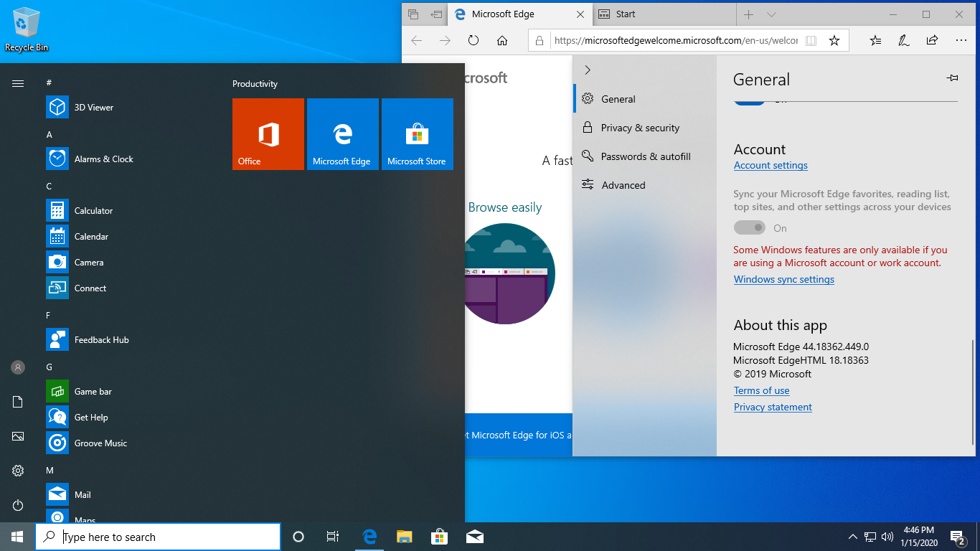980x551 pixels.
Task: Click the Edge address bar URL
Action: coord(675,41)
